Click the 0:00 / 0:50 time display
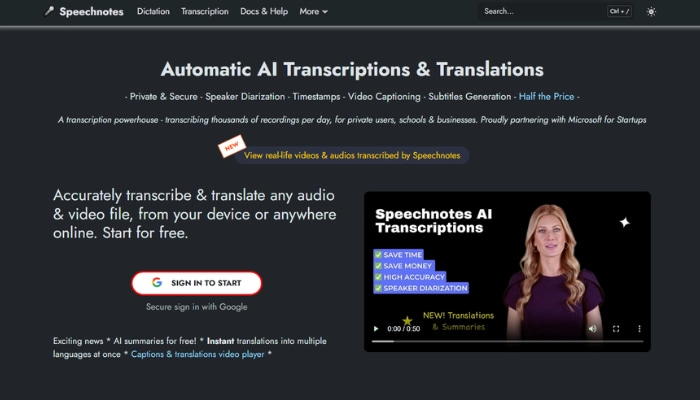The height and width of the screenshot is (400, 700). click(404, 329)
